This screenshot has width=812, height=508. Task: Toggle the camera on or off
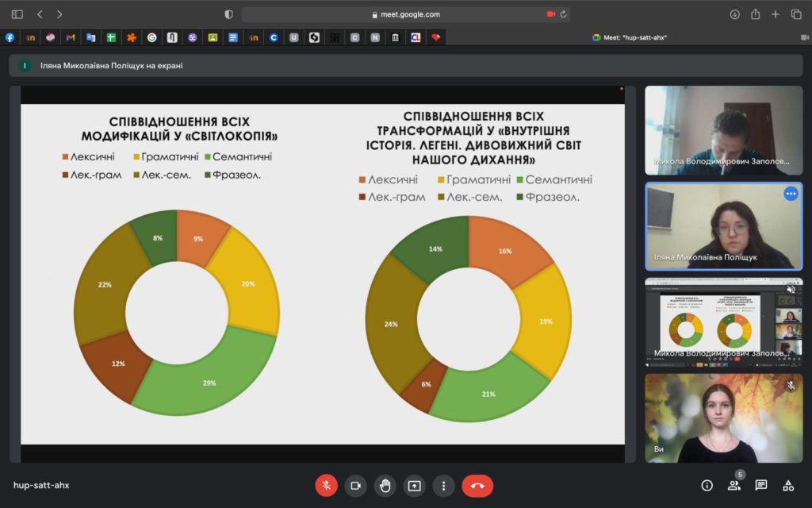pyautogui.click(x=355, y=486)
